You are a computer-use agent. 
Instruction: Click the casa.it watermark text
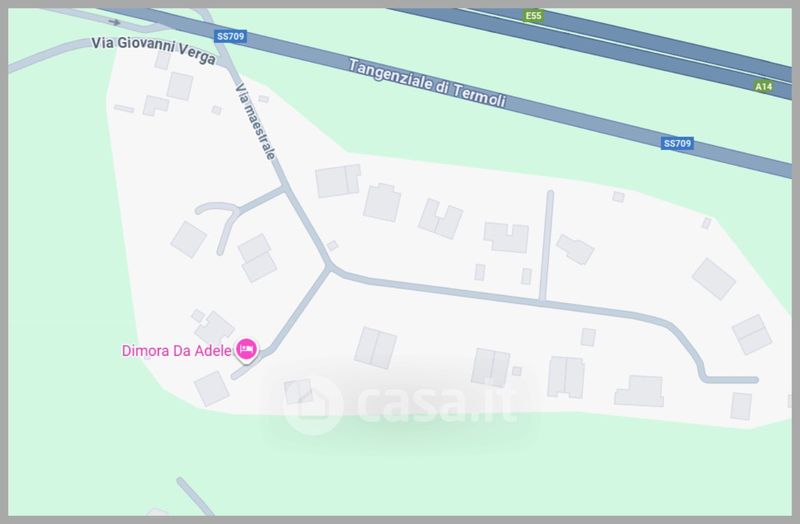click(437, 404)
